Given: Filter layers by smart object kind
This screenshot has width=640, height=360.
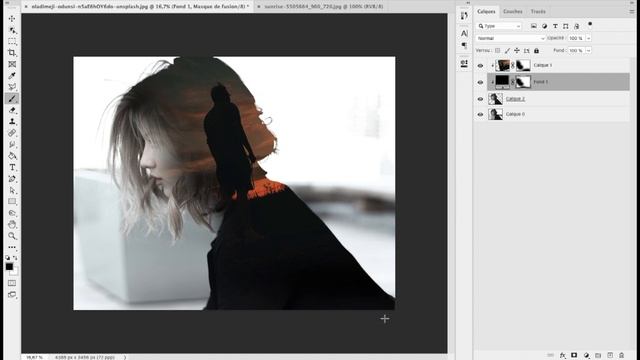Looking at the screenshot, I should click(576, 26).
